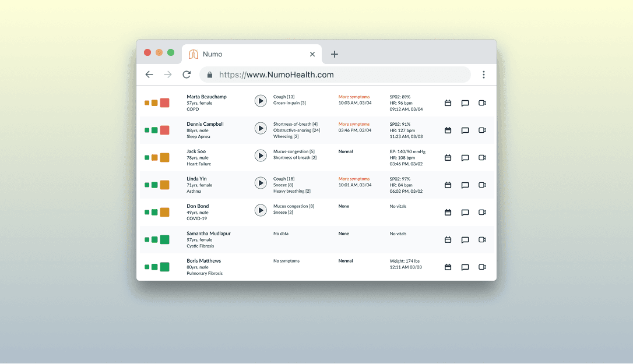
Task: Play Dennis Campbell's symptom recording
Action: tap(261, 128)
